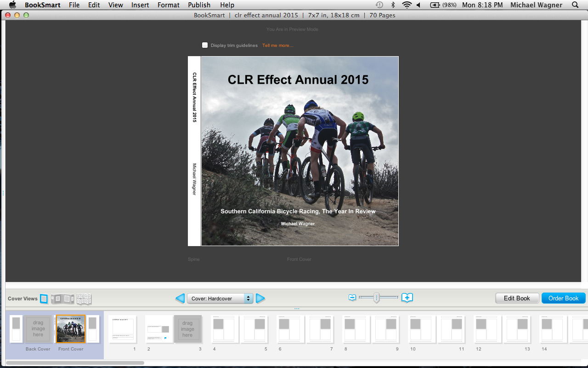Open the Tell me more... link

click(278, 46)
